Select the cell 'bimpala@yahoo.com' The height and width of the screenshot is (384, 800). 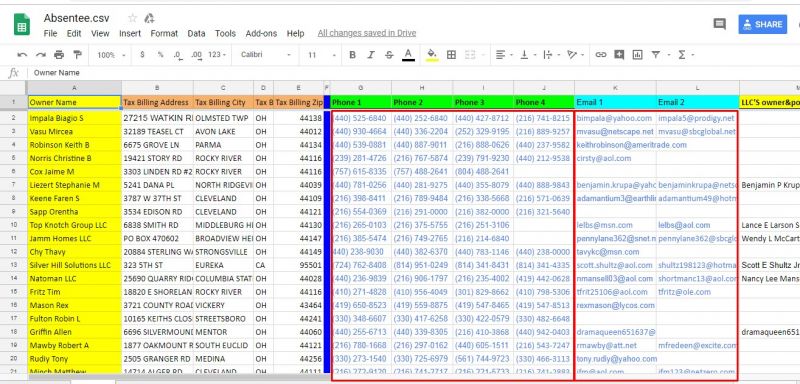(x=615, y=118)
